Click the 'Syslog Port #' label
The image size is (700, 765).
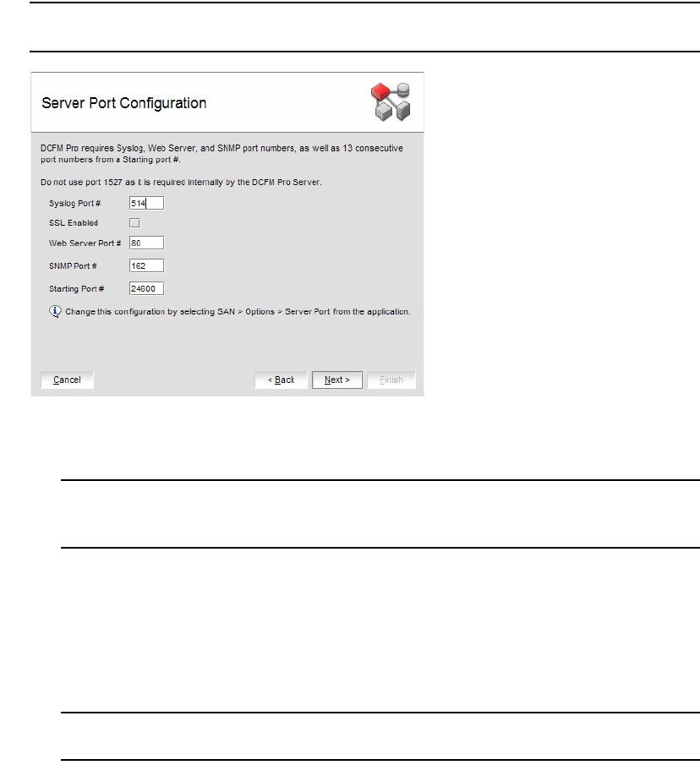(74, 204)
